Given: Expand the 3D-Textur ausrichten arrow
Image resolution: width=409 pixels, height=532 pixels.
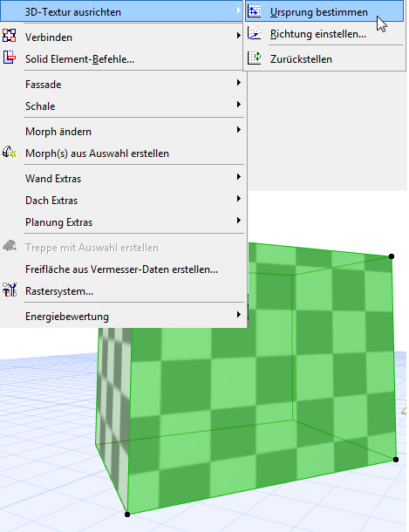Looking at the screenshot, I should 239,10.
